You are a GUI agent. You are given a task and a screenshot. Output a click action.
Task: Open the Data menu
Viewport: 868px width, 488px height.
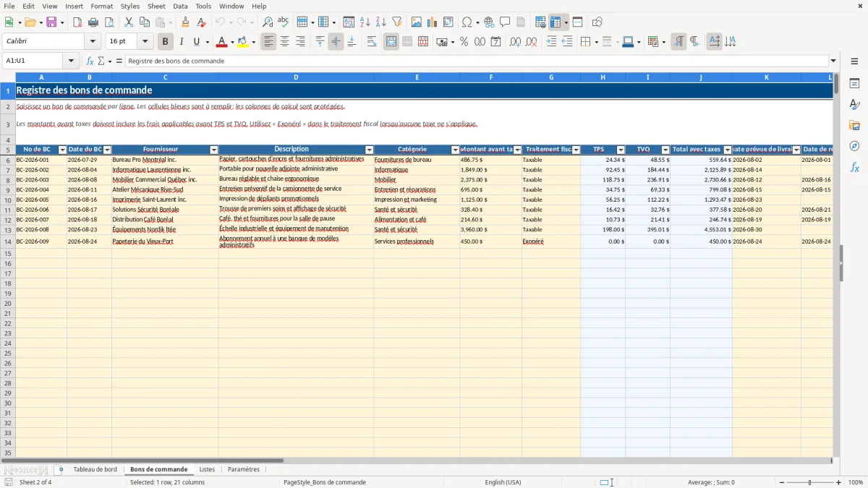[x=180, y=6]
